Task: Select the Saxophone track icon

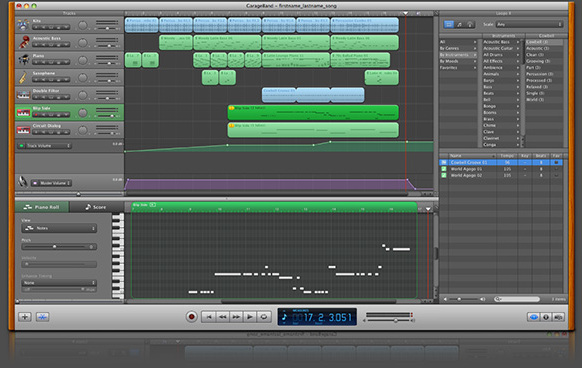Action: pyautogui.click(x=23, y=77)
